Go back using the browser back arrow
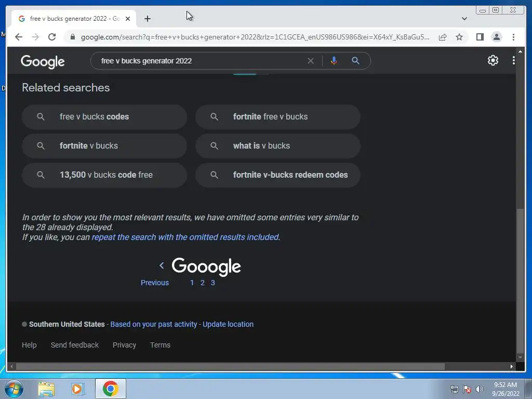This screenshot has height=399, width=532. (19, 37)
